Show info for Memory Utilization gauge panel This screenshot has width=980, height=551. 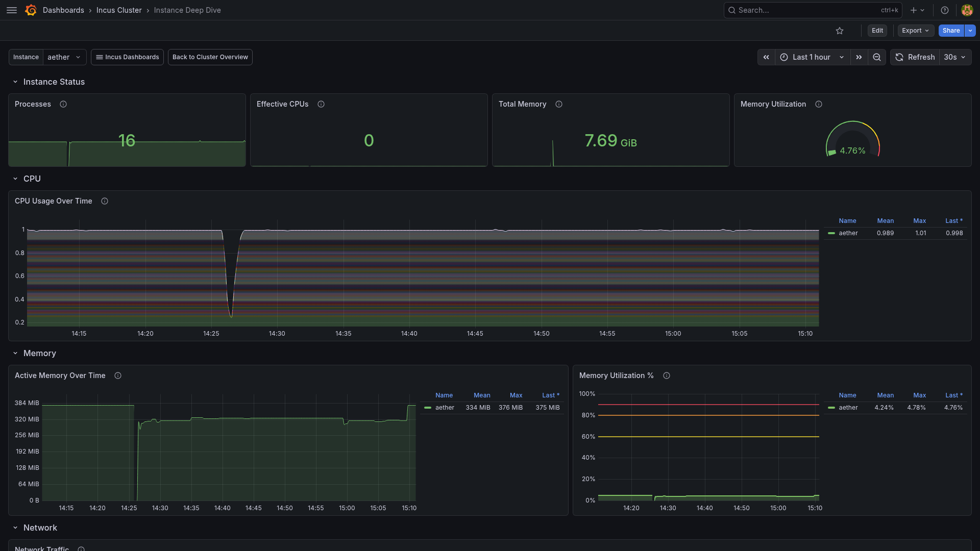819,104
